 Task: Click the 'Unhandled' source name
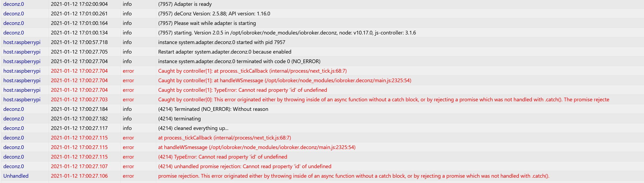tap(16, 176)
